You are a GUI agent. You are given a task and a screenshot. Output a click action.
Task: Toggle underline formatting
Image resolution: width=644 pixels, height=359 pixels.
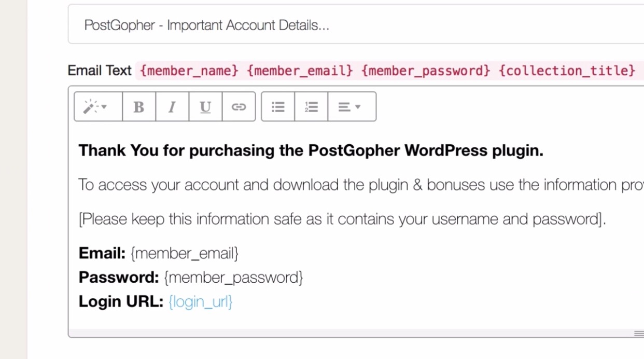pos(205,107)
